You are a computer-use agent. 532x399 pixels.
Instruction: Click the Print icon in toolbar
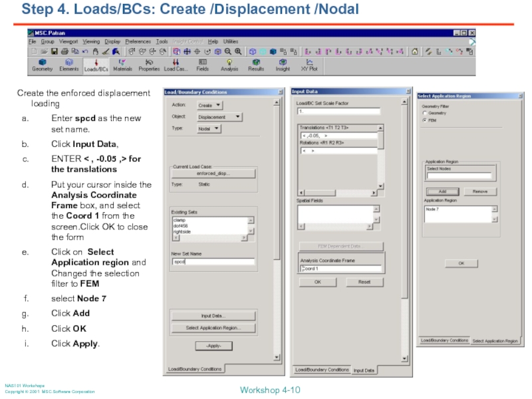point(65,51)
